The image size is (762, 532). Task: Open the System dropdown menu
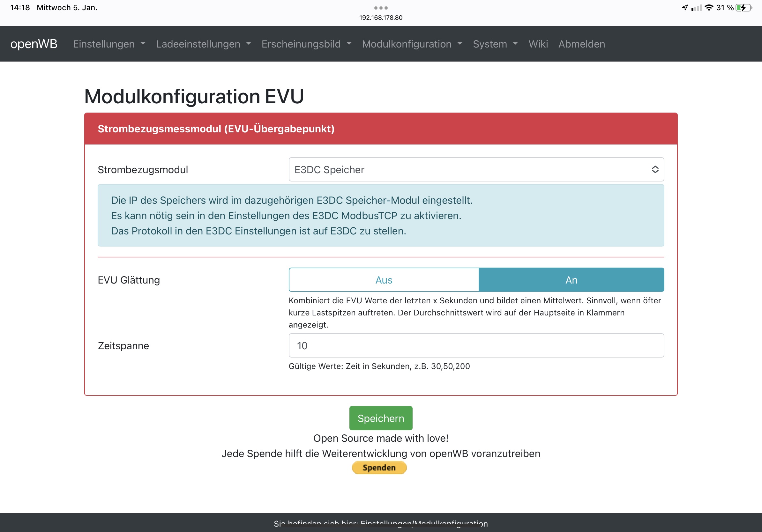tap(495, 44)
